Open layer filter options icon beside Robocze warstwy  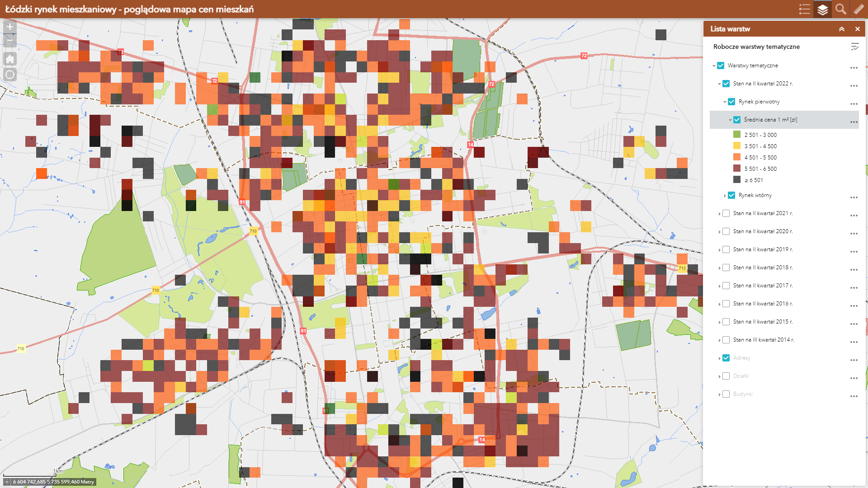[x=854, y=47]
